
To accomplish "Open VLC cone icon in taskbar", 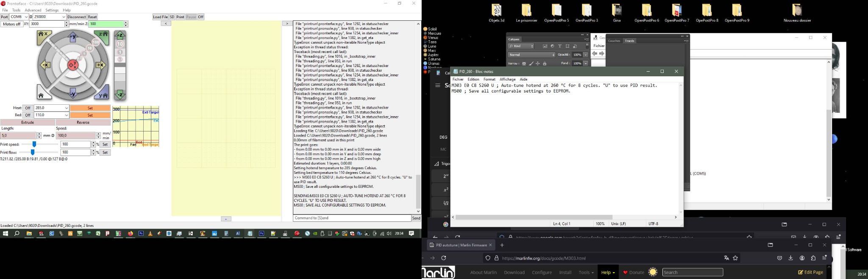I will point(150,234).
